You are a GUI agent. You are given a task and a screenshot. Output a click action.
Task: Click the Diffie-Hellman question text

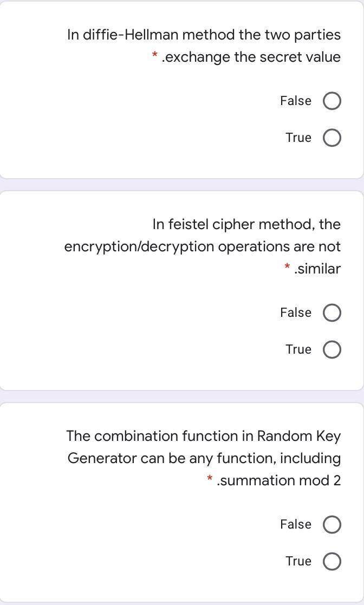click(x=204, y=45)
